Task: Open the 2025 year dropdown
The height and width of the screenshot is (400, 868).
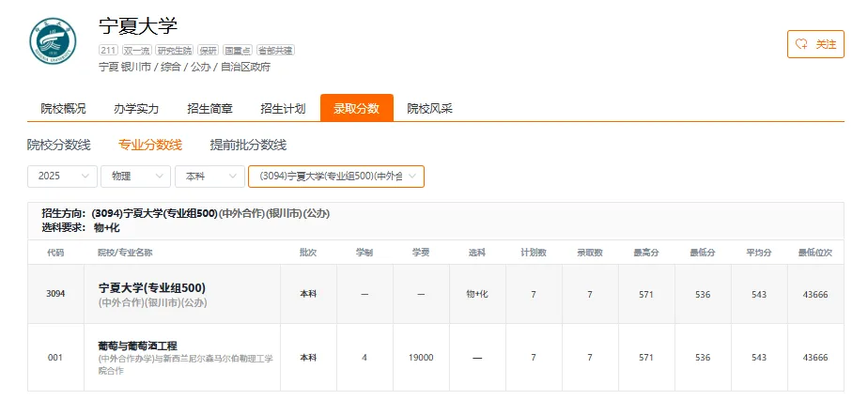Action: 63,176
